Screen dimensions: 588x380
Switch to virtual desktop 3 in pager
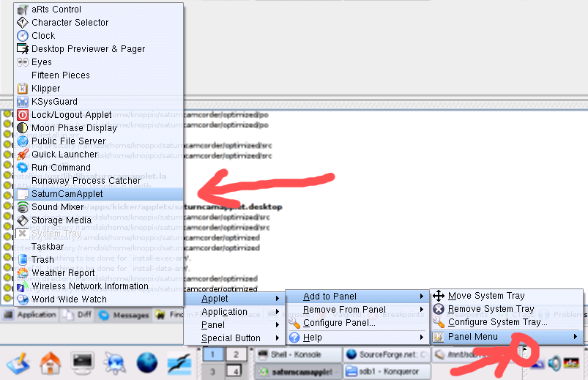[x=212, y=371]
